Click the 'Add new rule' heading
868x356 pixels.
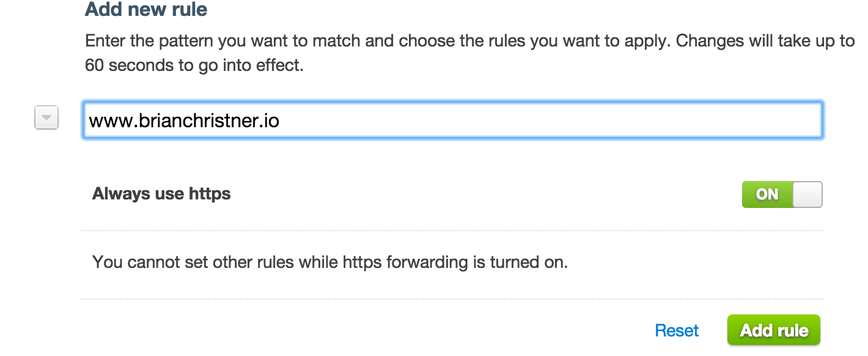pyautogui.click(x=146, y=10)
